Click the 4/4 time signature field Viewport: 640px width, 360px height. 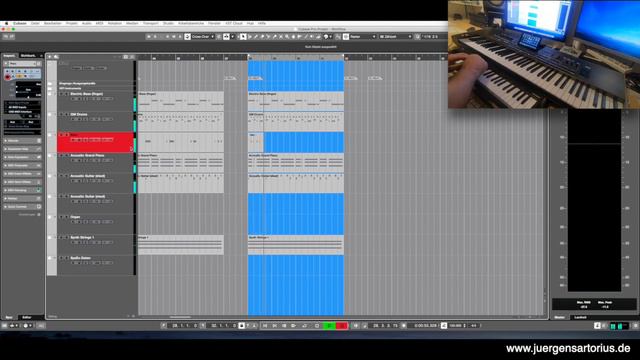coord(473,326)
